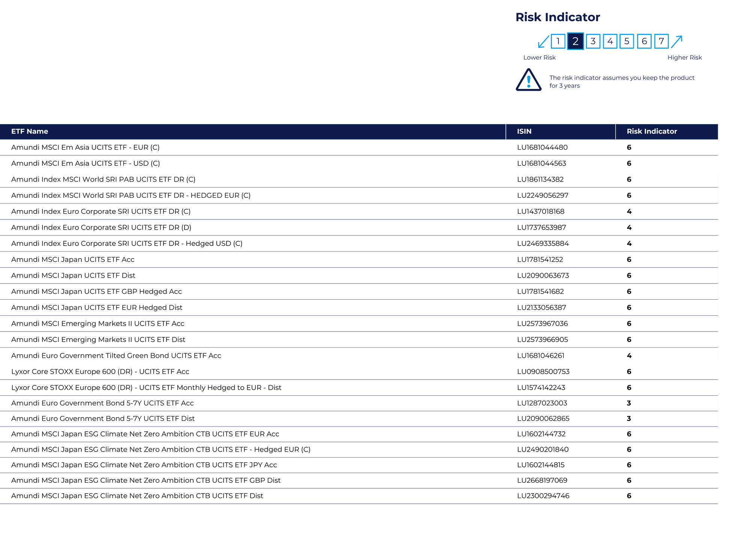Select risk level box 6
The width and height of the screenshot is (750, 560).
644,41
